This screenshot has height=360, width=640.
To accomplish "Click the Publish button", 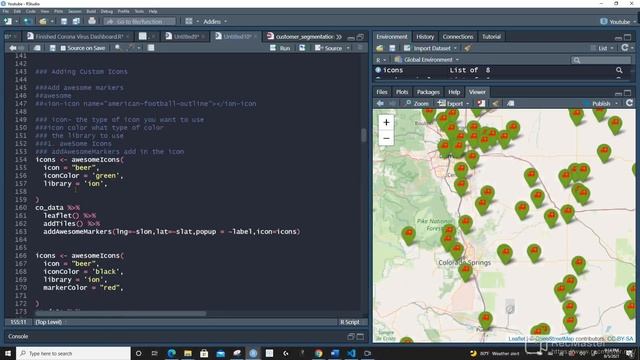I will 597,104.
